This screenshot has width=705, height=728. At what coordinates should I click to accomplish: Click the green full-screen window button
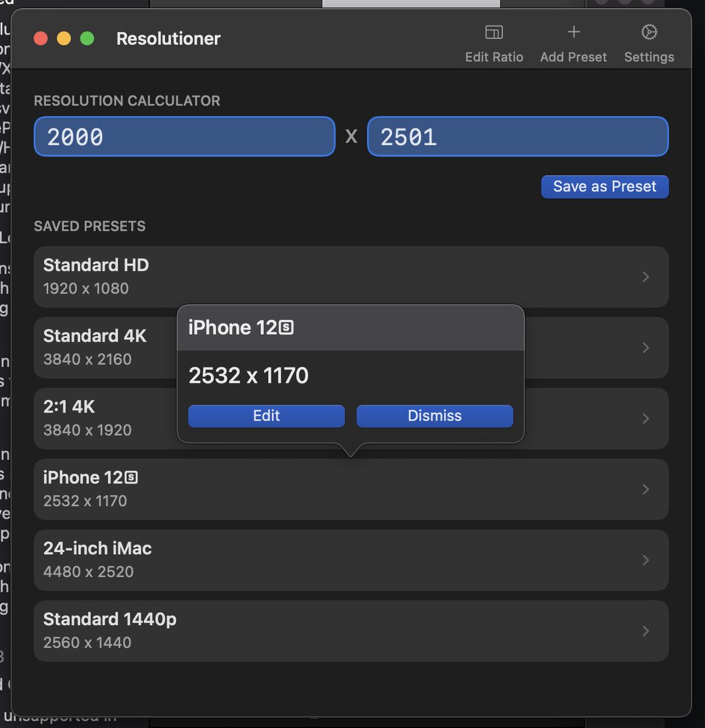(x=87, y=39)
